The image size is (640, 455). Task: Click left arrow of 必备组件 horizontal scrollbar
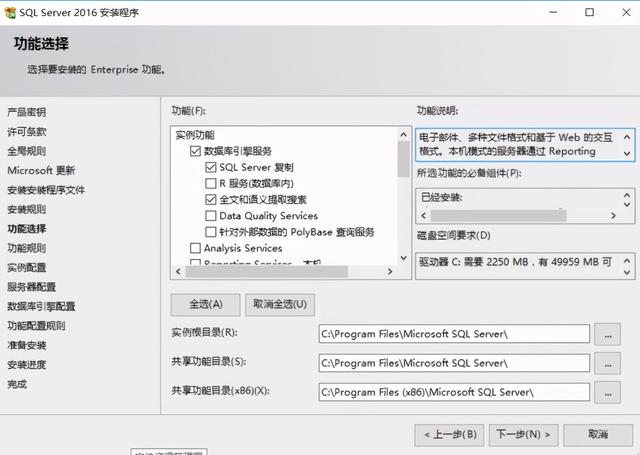coord(424,215)
